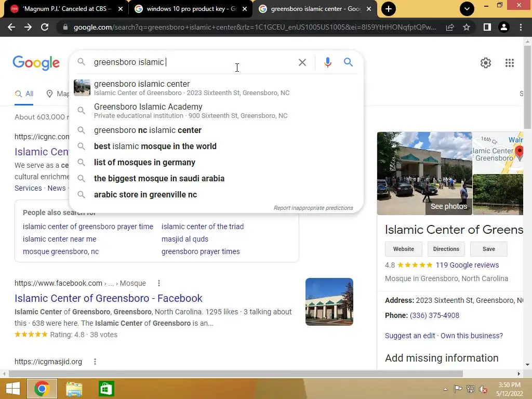Viewport: 532px width, 399px height.
Task: Select the All search tab
Action: pyautogui.click(x=24, y=94)
